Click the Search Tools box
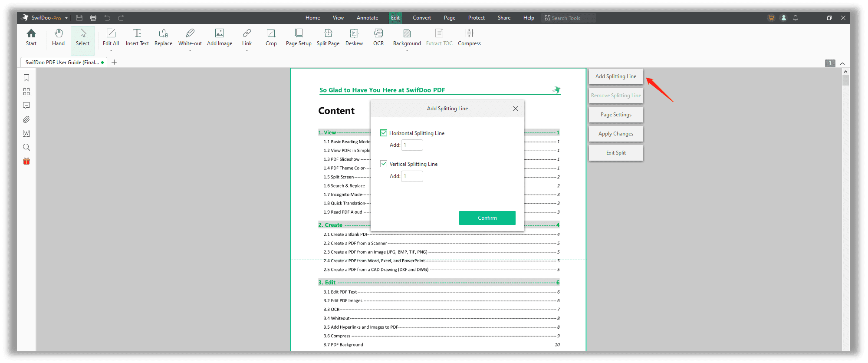The image size is (868, 363). coord(569,18)
